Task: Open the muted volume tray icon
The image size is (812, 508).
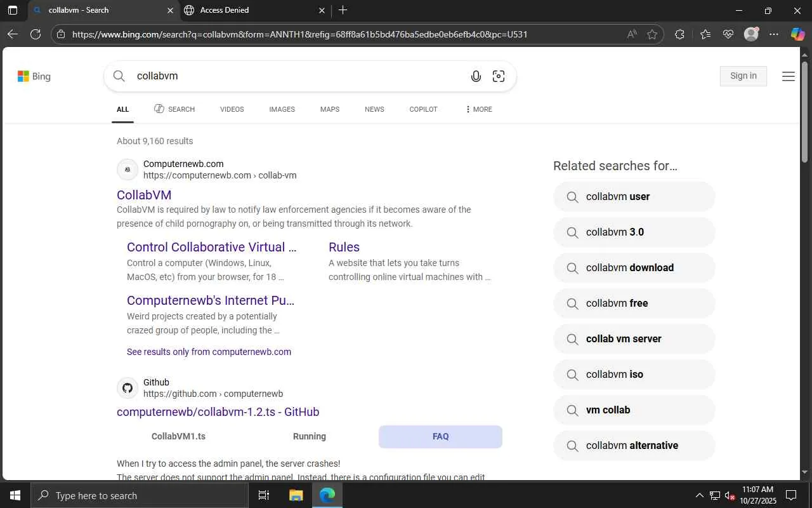Action: point(730,495)
